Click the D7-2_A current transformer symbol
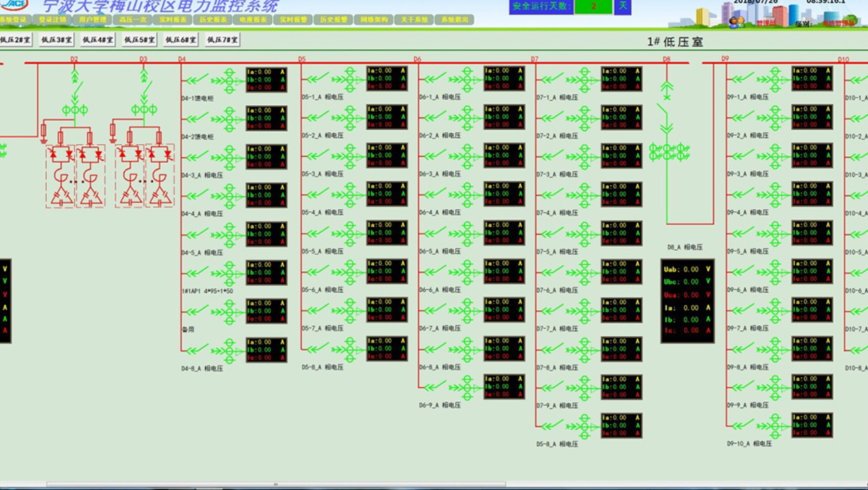Image resolution: width=868 pixels, height=490 pixels. coord(585,118)
